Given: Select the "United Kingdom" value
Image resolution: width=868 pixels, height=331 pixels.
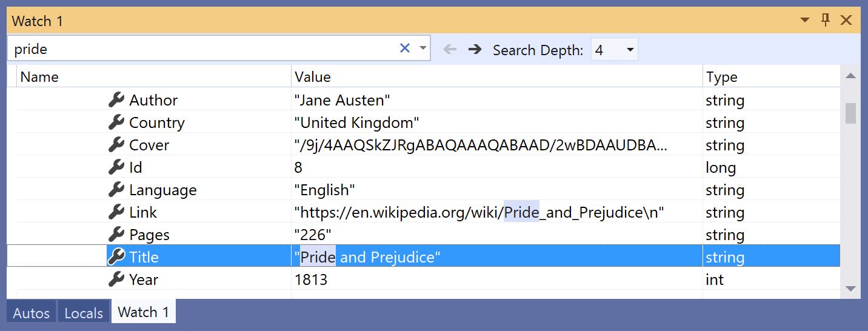Looking at the screenshot, I should (357, 122).
